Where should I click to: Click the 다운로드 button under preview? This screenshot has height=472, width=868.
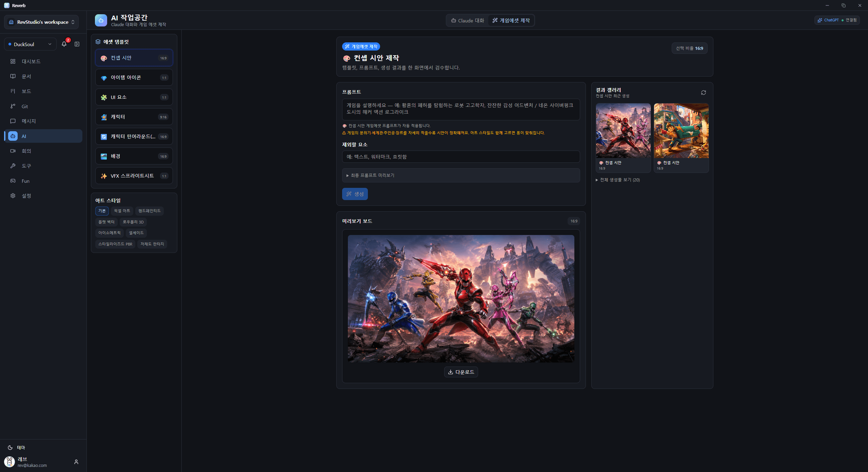461,372
